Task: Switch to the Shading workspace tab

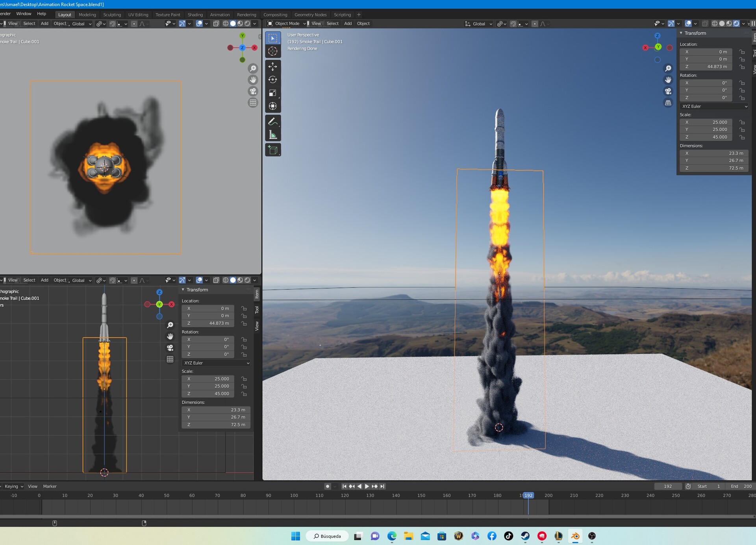Action: point(195,15)
